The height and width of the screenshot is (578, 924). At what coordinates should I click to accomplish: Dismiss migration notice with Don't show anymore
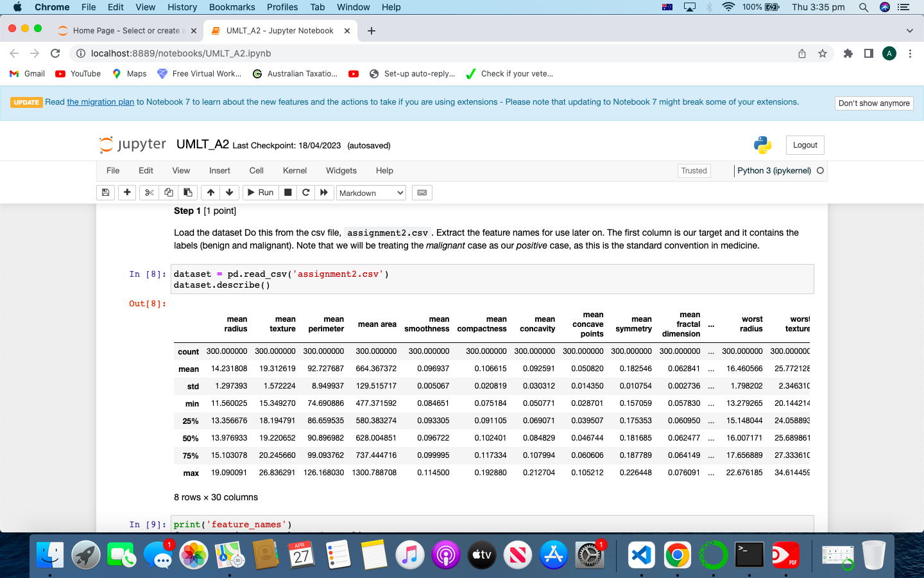(x=874, y=103)
